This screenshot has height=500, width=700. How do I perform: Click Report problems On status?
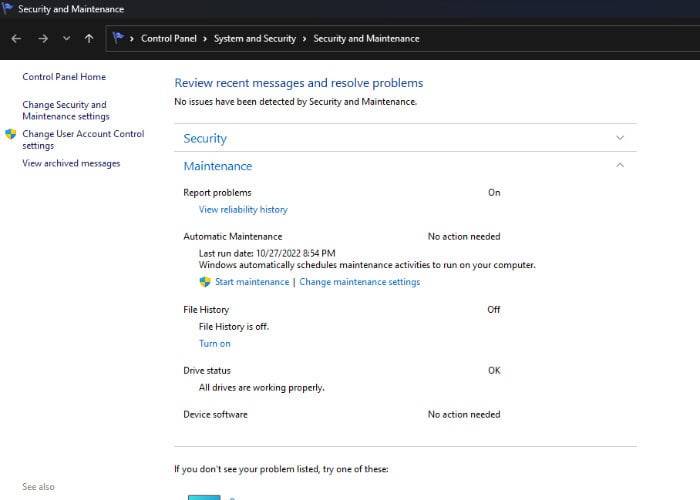(494, 192)
